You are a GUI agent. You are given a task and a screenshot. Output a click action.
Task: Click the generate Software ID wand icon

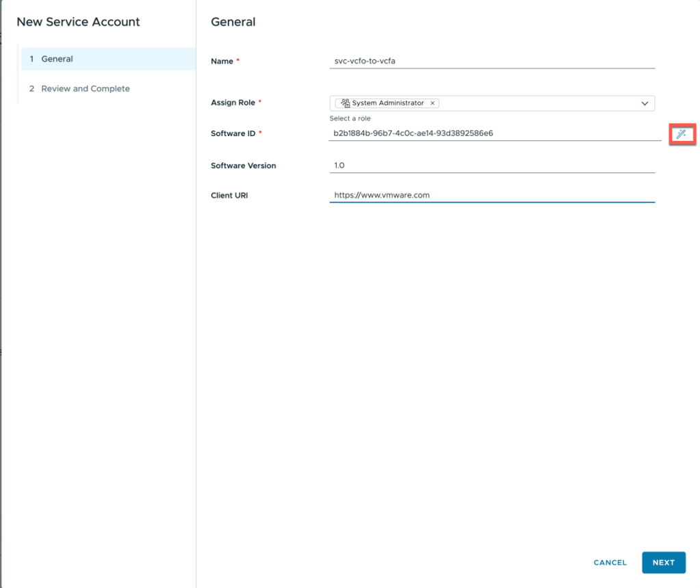click(681, 134)
